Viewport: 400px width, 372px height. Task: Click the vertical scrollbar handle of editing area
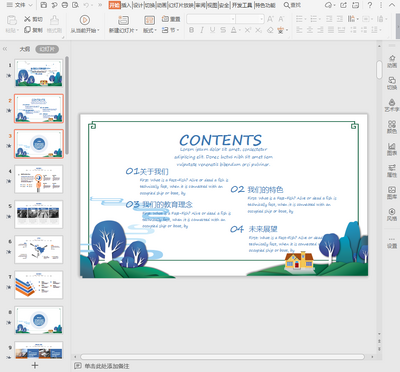(379, 69)
